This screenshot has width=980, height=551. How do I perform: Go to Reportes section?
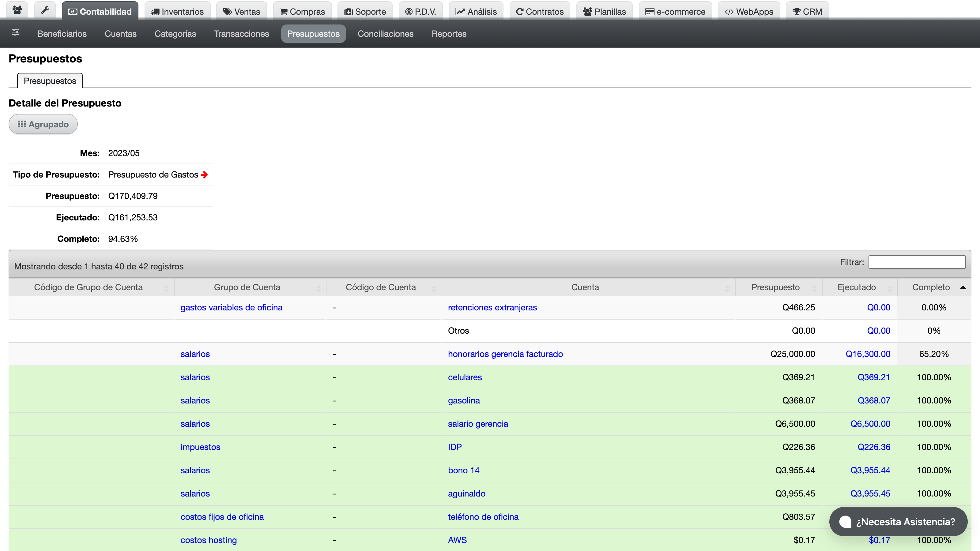449,34
